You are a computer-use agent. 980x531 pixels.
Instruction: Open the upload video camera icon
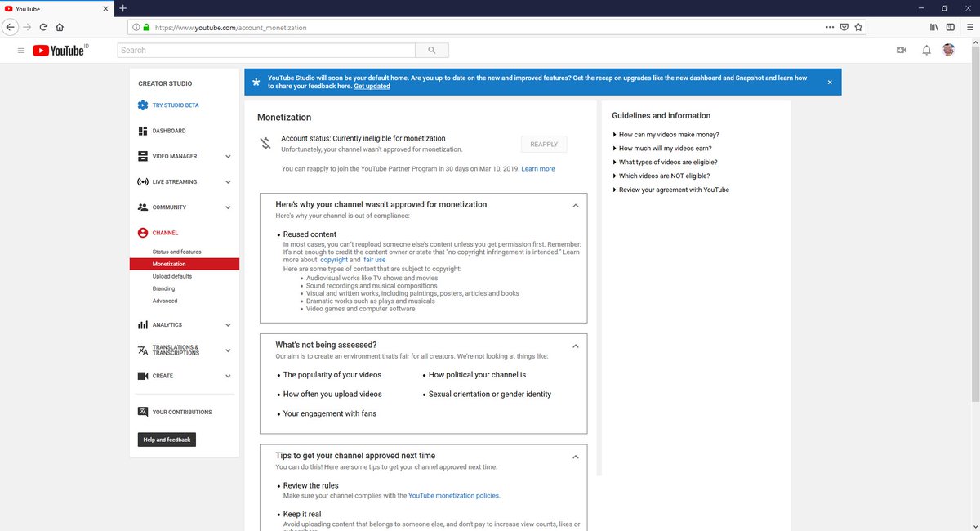tap(902, 51)
